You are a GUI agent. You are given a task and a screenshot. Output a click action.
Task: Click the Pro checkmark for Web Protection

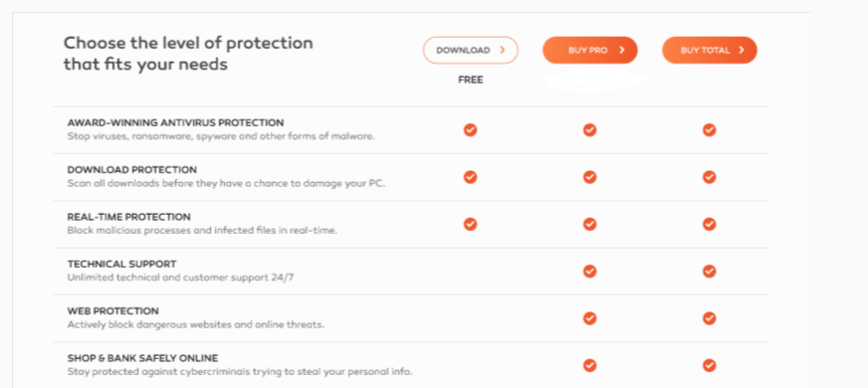[590, 318]
